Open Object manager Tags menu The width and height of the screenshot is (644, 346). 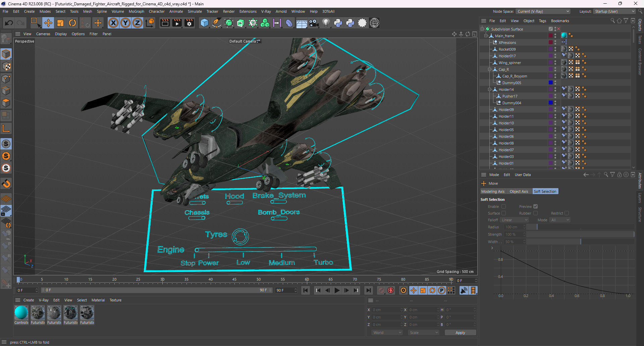(542, 21)
